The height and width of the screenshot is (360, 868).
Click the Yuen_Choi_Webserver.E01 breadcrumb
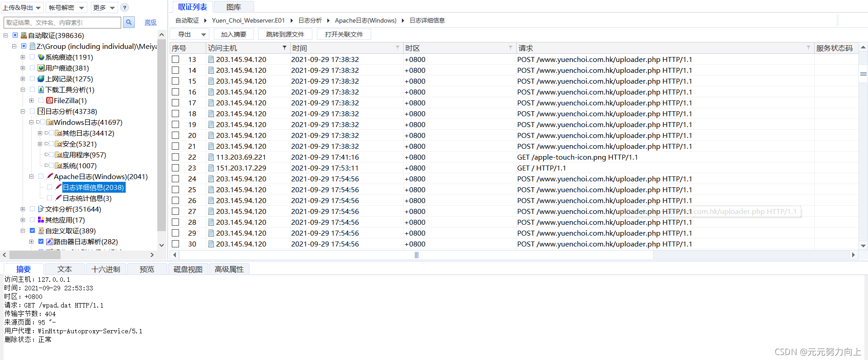coord(248,20)
